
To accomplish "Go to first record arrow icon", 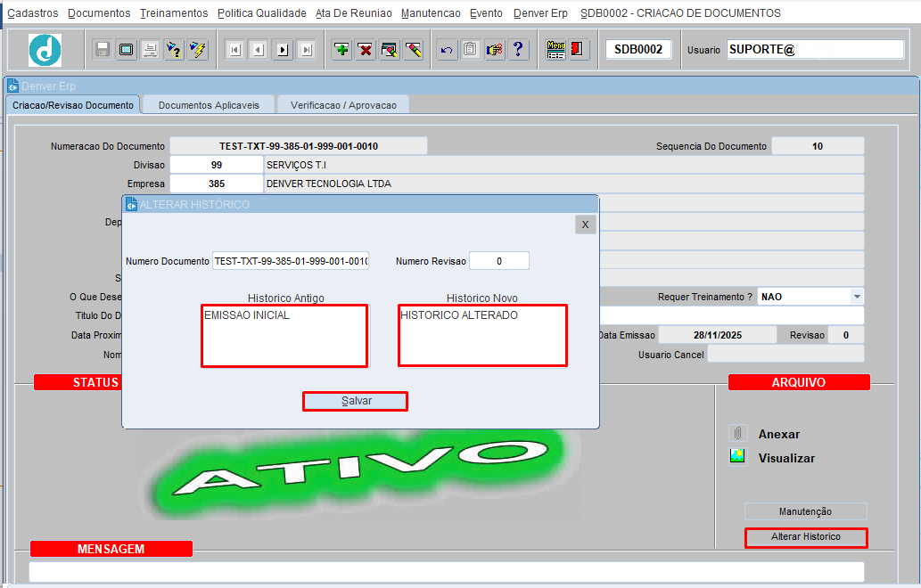I will 234,50.
